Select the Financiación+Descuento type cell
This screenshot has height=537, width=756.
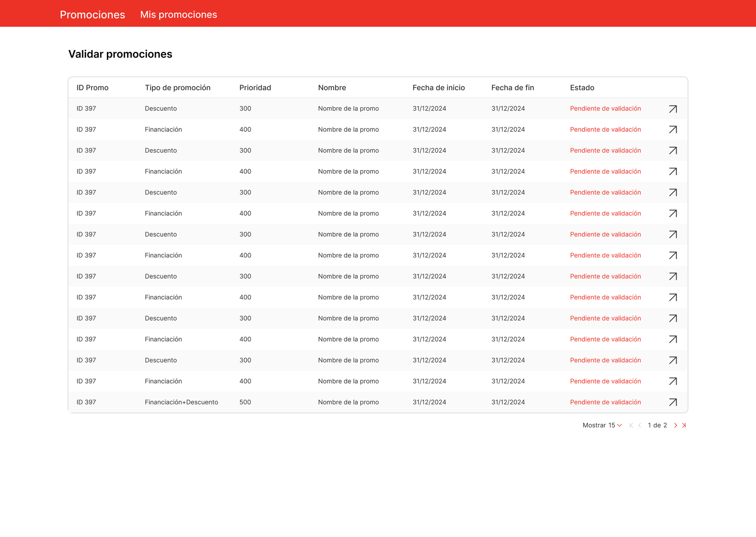pos(181,402)
